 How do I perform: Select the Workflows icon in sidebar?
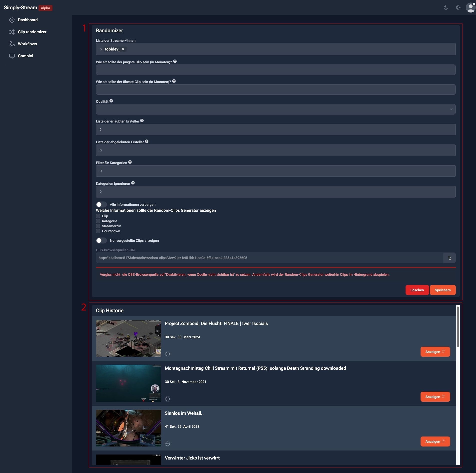12,44
